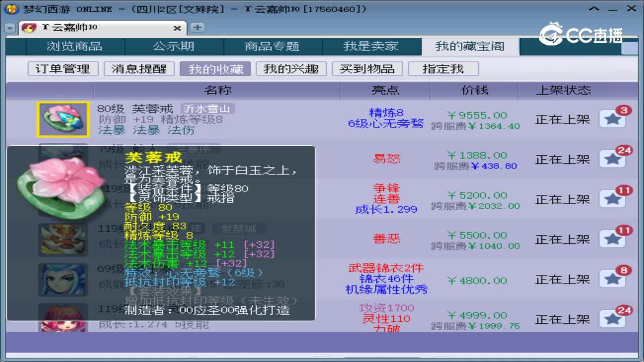The height and width of the screenshot is (362, 644).
Task: Close the Y云嘉帅 tab
Action: pyautogui.click(x=177, y=28)
